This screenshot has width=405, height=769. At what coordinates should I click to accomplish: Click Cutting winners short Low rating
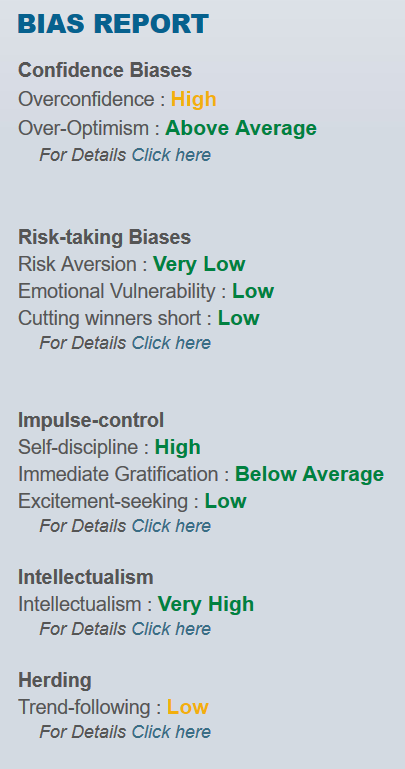pos(239,318)
